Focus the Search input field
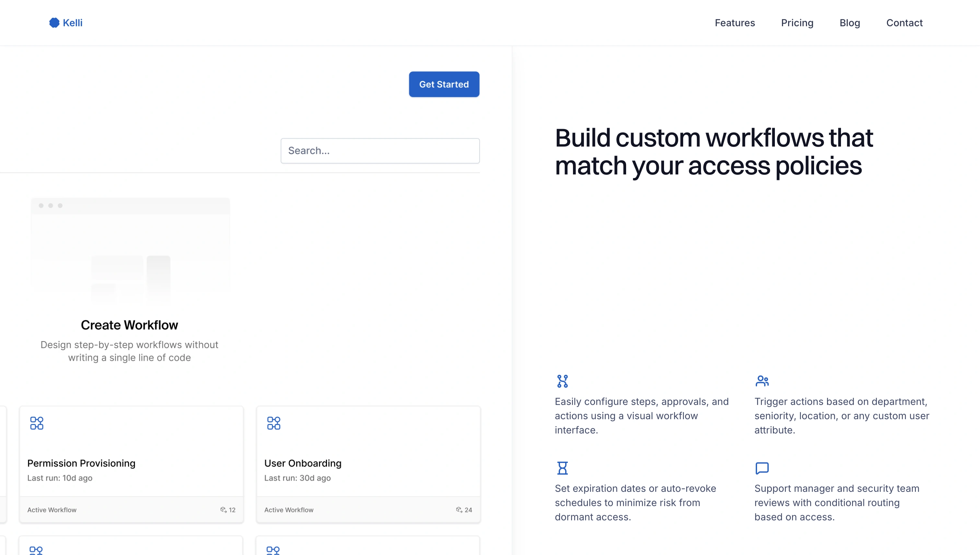 [379, 150]
